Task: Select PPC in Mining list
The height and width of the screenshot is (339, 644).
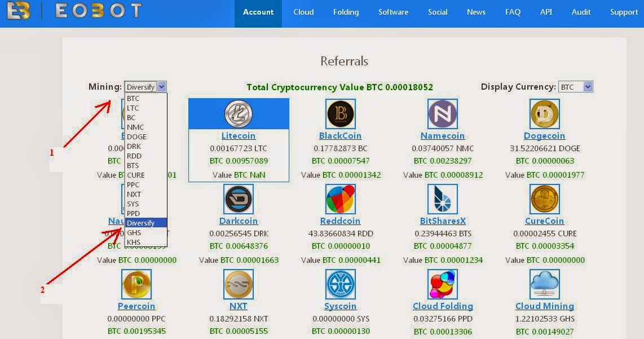Action: (x=146, y=184)
